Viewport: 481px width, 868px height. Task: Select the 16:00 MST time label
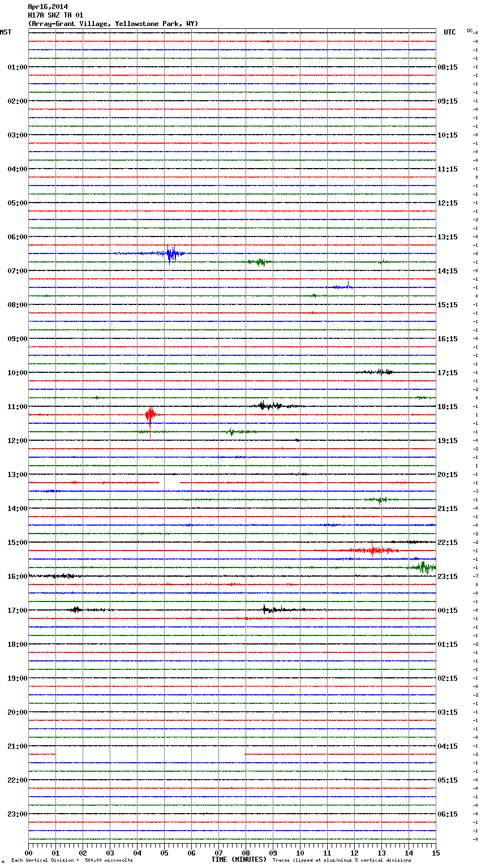[x=18, y=577]
